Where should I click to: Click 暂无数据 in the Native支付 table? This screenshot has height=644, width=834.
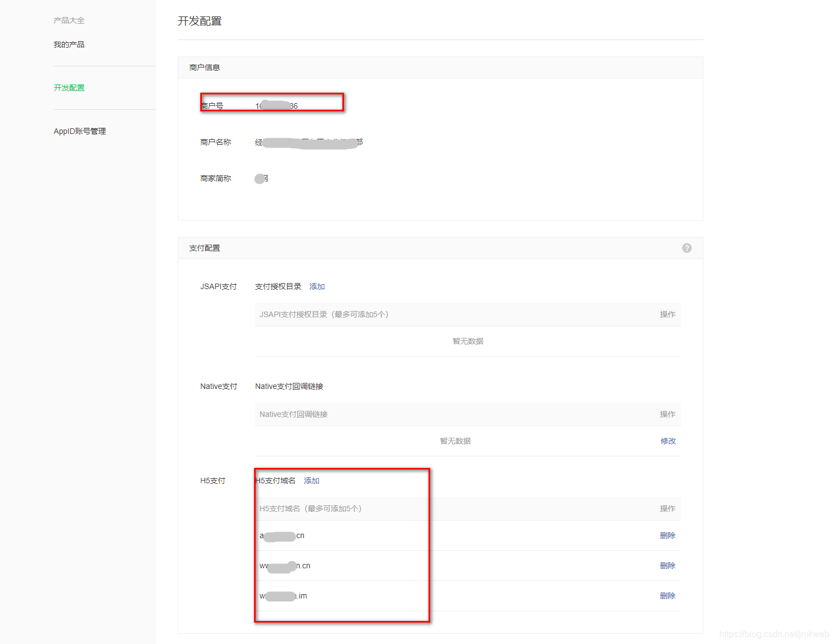click(x=455, y=441)
